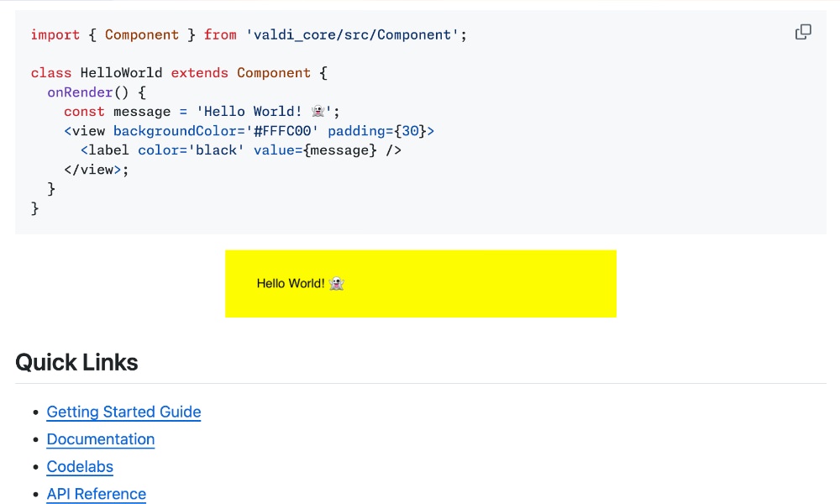This screenshot has height=504, width=840.
Task: Click the copy code icon
Action: click(x=803, y=31)
